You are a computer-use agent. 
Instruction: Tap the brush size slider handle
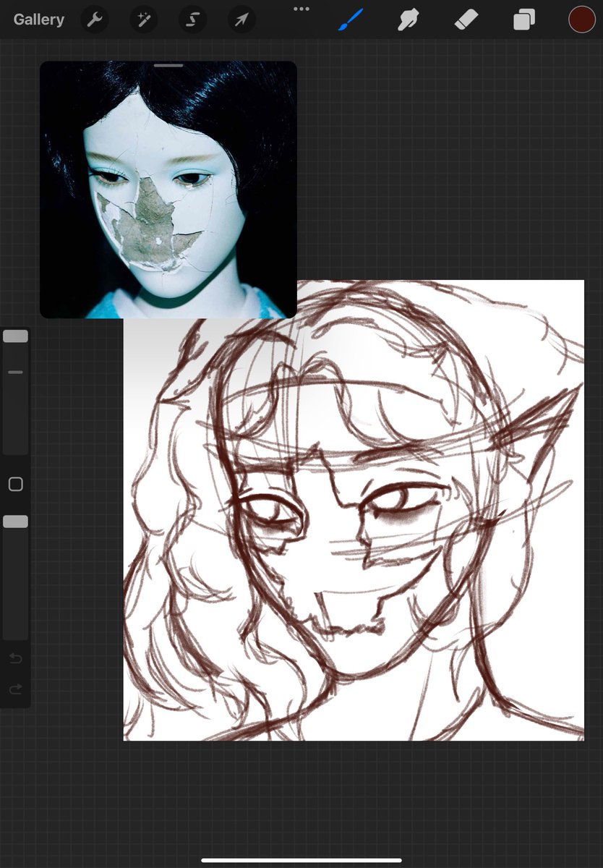click(x=15, y=335)
